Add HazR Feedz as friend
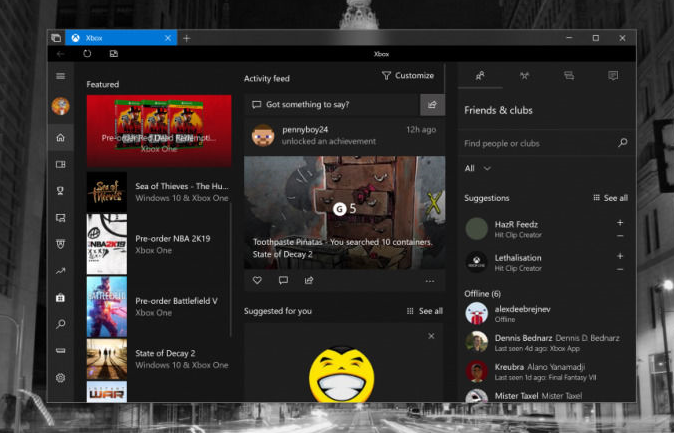 point(620,223)
